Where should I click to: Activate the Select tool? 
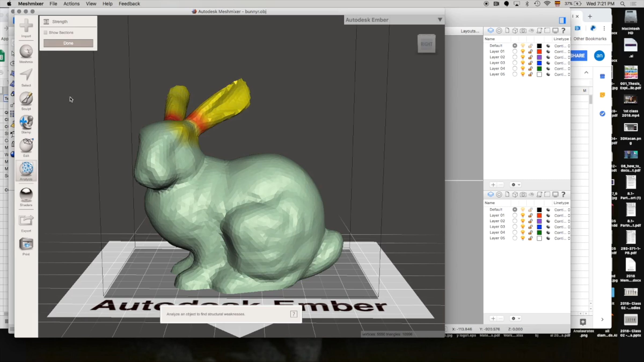tap(26, 77)
